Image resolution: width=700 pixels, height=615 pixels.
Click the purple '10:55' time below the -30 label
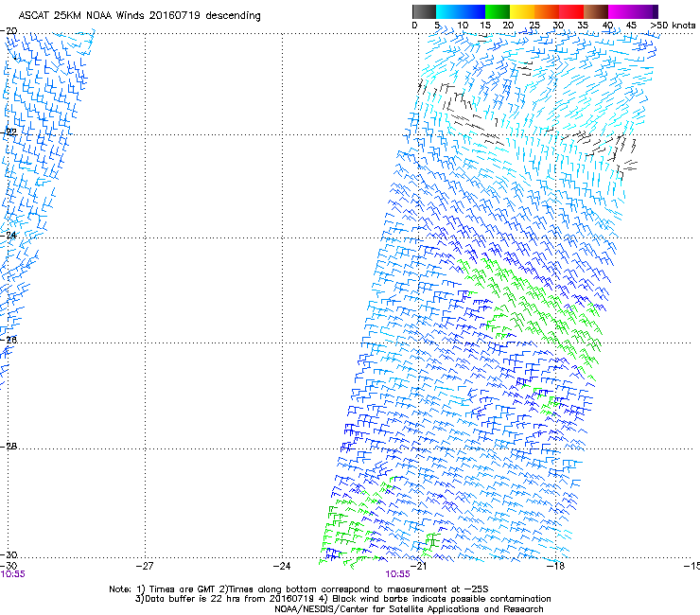click(x=13, y=574)
